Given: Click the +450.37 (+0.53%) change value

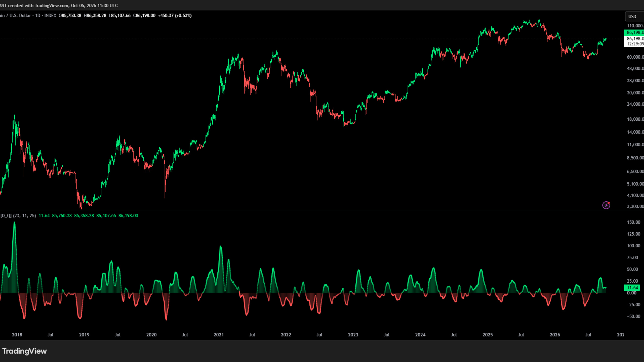Looking at the screenshot, I should (175, 16).
